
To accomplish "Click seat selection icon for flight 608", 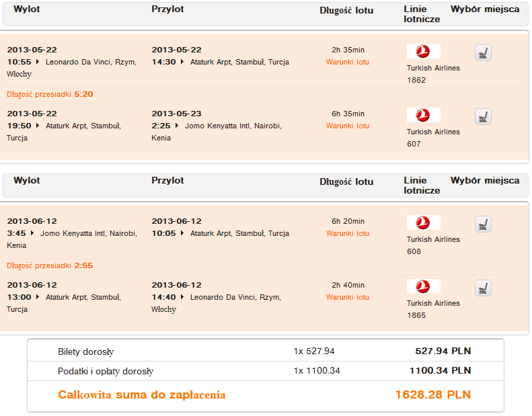I will (483, 224).
